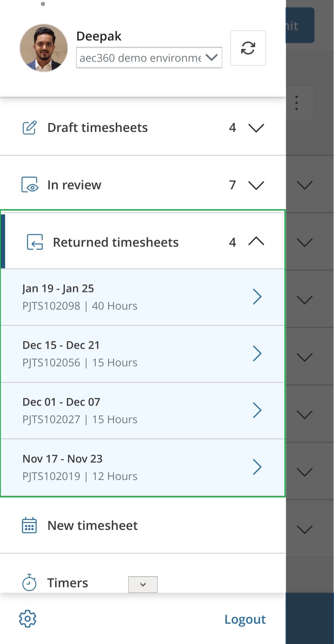Click the Logout link
This screenshot has height=644, width=334.
(245, 619)
